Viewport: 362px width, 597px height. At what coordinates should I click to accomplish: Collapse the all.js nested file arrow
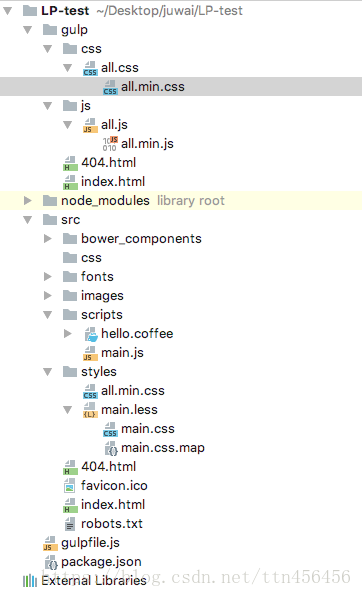pyautogui.click(x=68, y=125)
